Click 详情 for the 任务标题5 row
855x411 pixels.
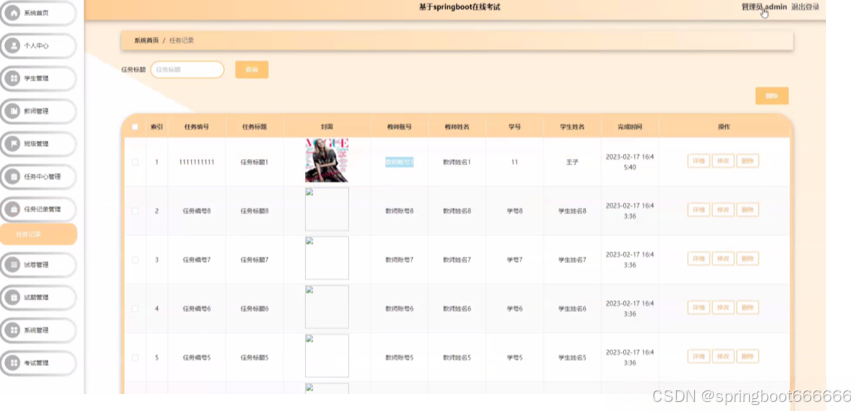tap(699, 357)
